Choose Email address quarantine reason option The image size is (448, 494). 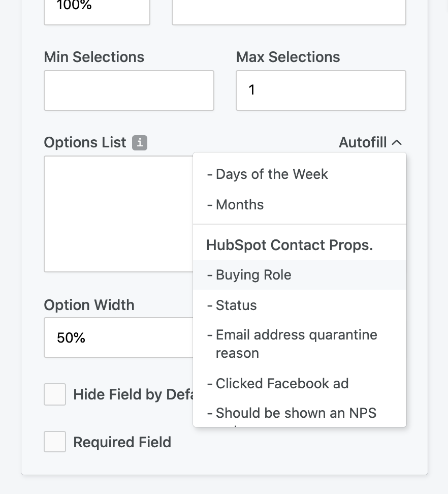[299, 344]
